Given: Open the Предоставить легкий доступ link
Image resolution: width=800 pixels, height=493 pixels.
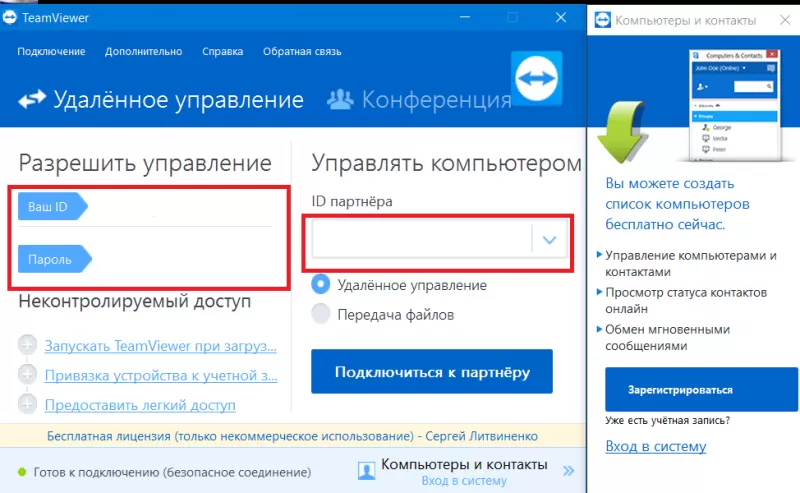Looking at the screenshot, I should 140,405.
